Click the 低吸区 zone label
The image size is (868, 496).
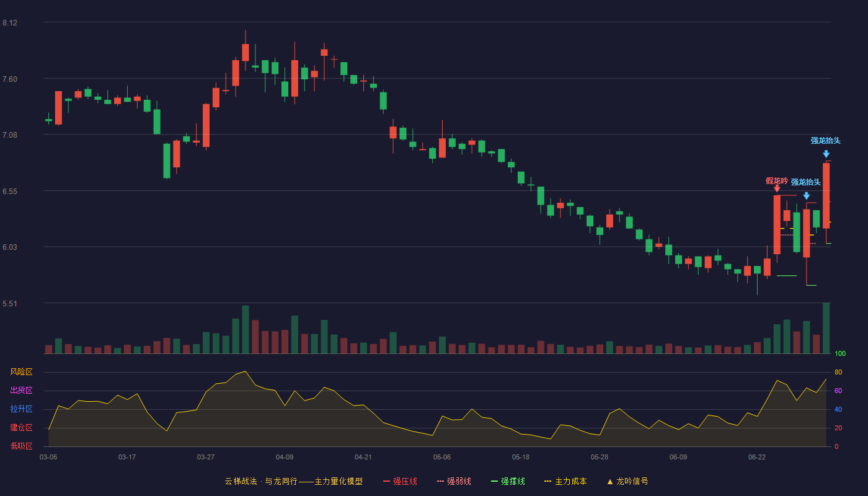point(21,446)
